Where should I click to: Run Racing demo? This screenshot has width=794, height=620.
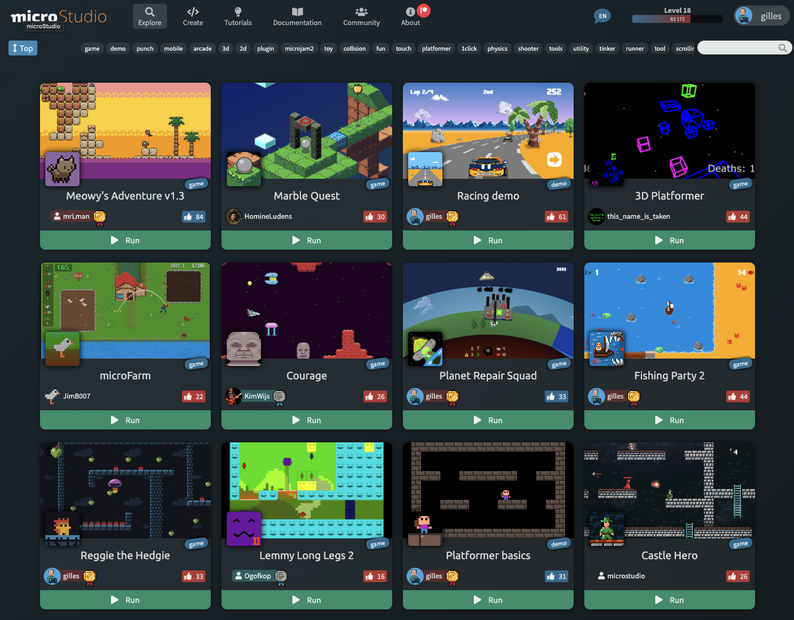tap(488, 240)
